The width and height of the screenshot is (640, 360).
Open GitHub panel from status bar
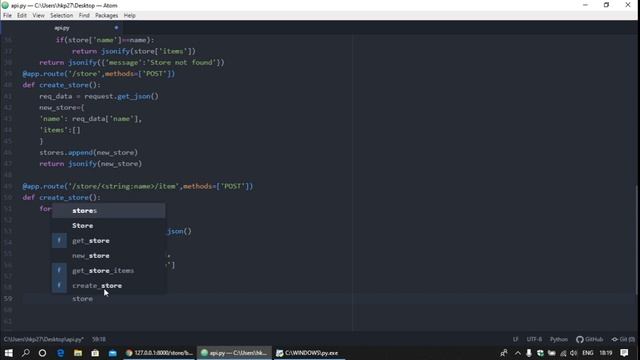pos(589,339)
